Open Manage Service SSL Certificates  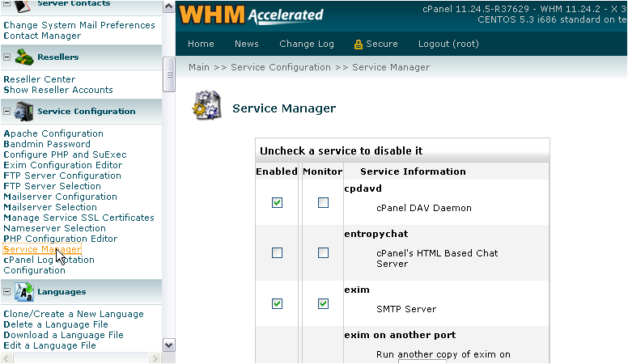(78, 218)
